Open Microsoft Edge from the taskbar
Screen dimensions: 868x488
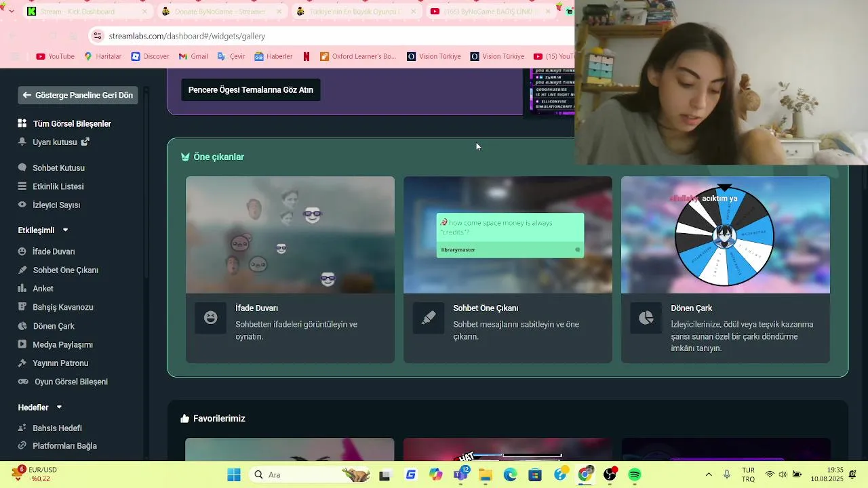click(x=510, y=474)
